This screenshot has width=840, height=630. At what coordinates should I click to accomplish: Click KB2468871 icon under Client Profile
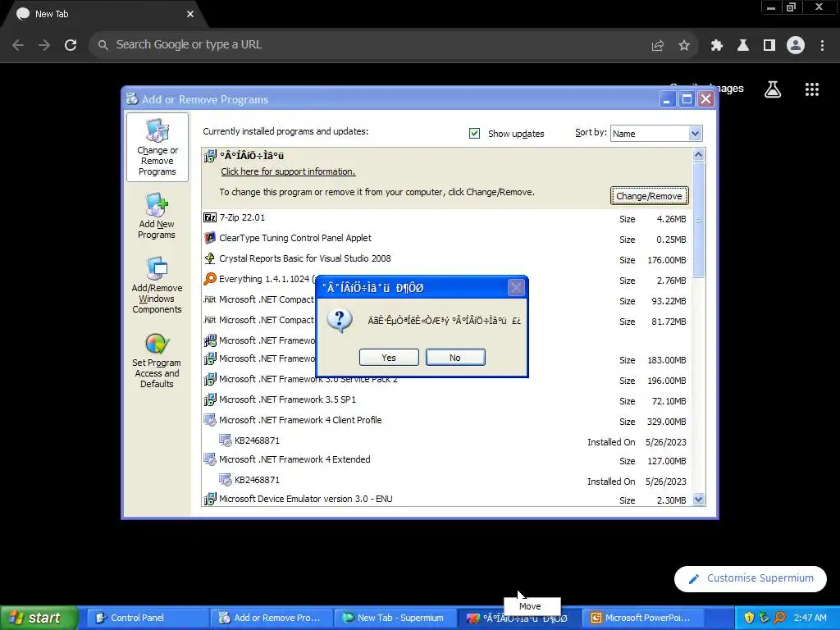coord(226,441)
